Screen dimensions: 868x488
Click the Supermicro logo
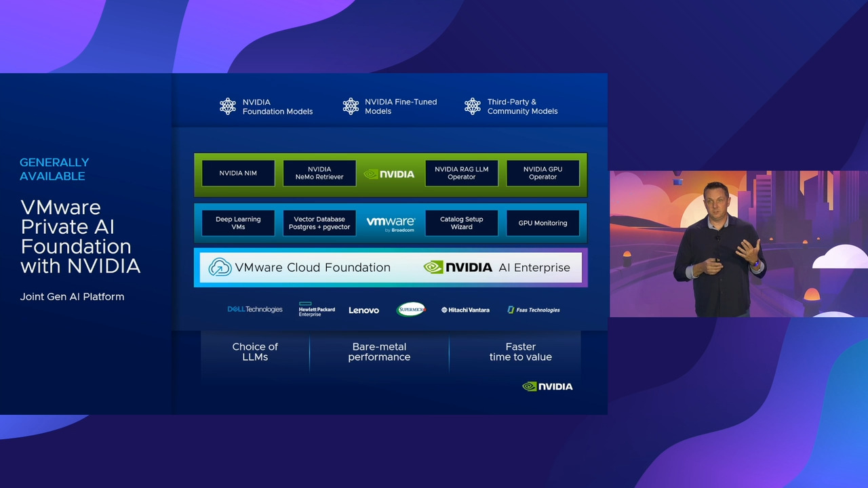(411, 310)
